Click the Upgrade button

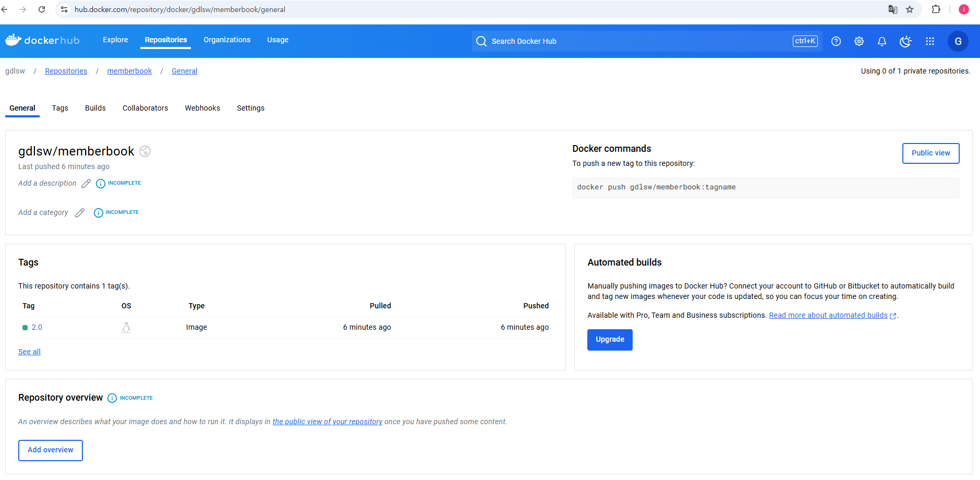(x=610, y=340)
